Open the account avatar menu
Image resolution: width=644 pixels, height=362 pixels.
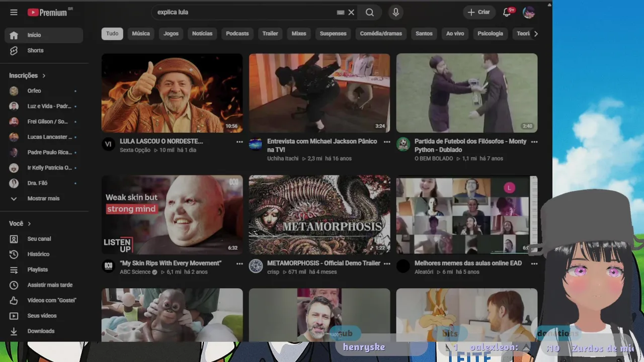[528, 12]
